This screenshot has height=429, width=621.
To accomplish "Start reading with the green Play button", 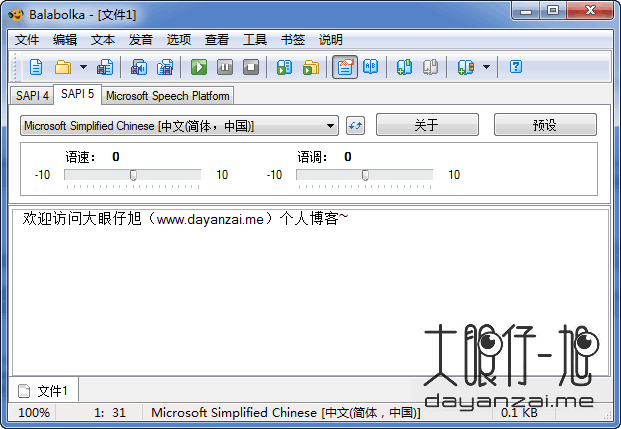I will pos(199,67).
